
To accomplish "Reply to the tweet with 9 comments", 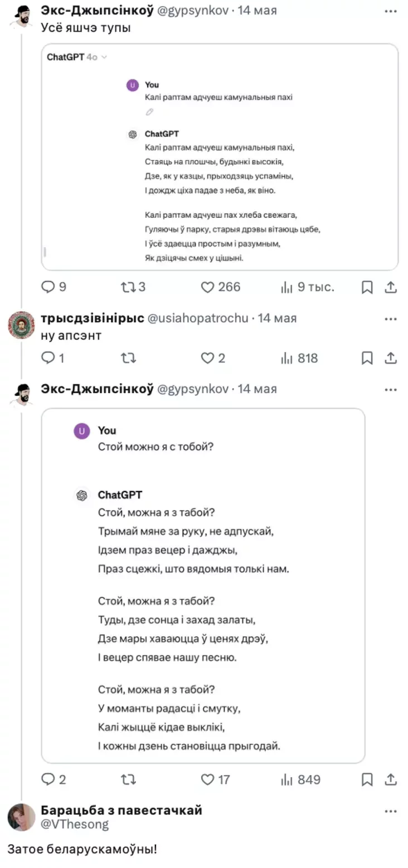I will click(48, 287).
